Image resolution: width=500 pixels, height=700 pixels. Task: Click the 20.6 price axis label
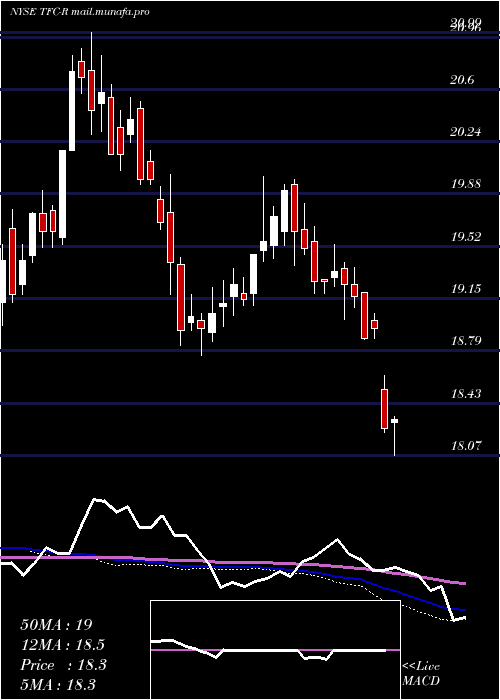pos(463,80)
